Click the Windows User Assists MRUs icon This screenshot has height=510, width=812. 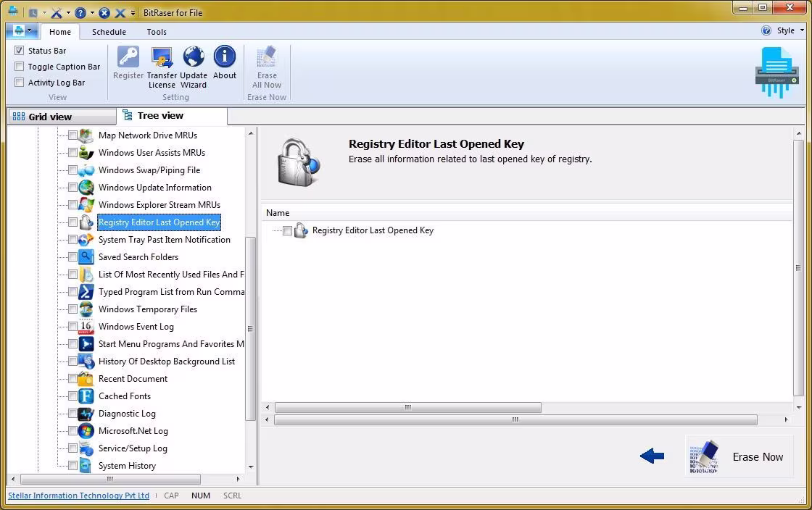pos(86,153)
